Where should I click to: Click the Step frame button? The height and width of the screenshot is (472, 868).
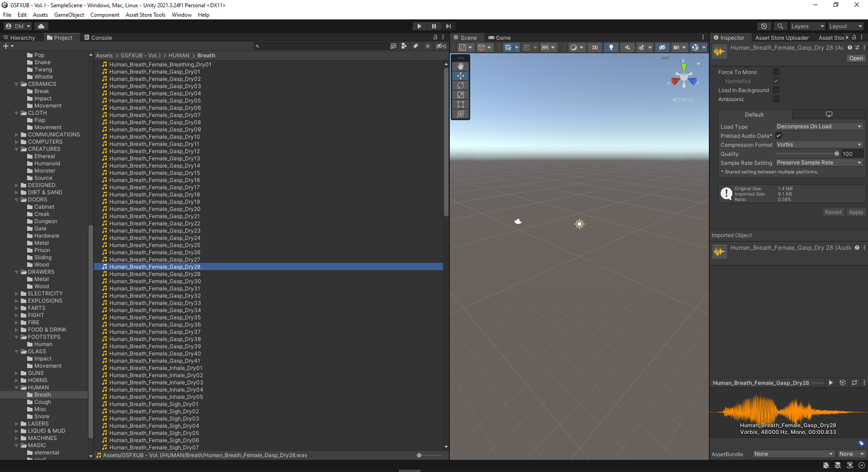click(448, 26)
